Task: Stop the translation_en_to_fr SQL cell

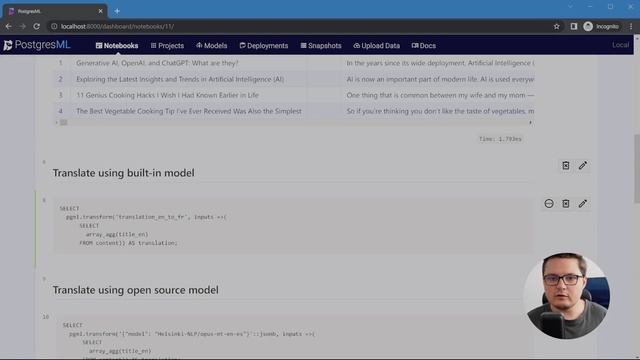Action: 549,203
